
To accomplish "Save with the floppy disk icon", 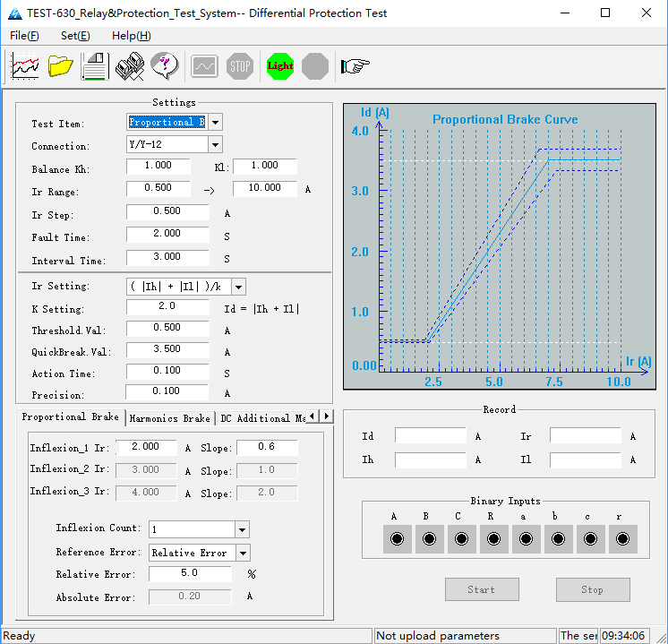I will 95,66.
